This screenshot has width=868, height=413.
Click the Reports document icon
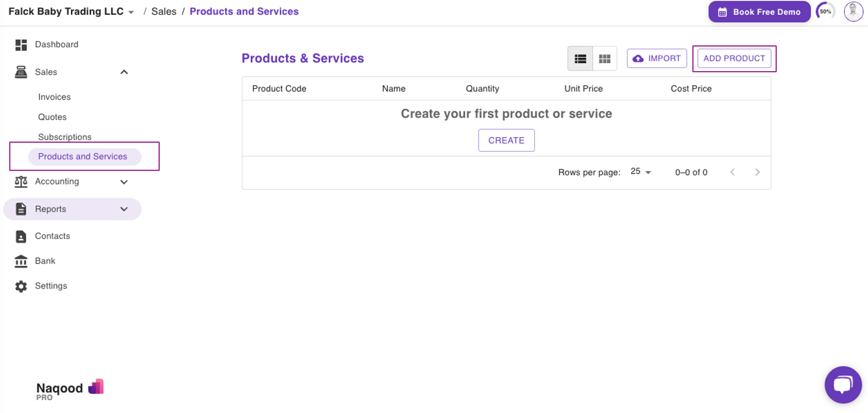[x=21, y=209]
